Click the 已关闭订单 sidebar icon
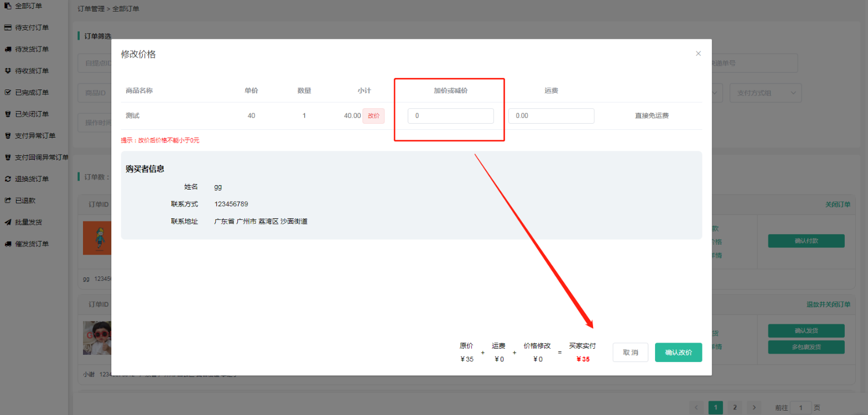868x415 pixels. click(x=8, y=114)
